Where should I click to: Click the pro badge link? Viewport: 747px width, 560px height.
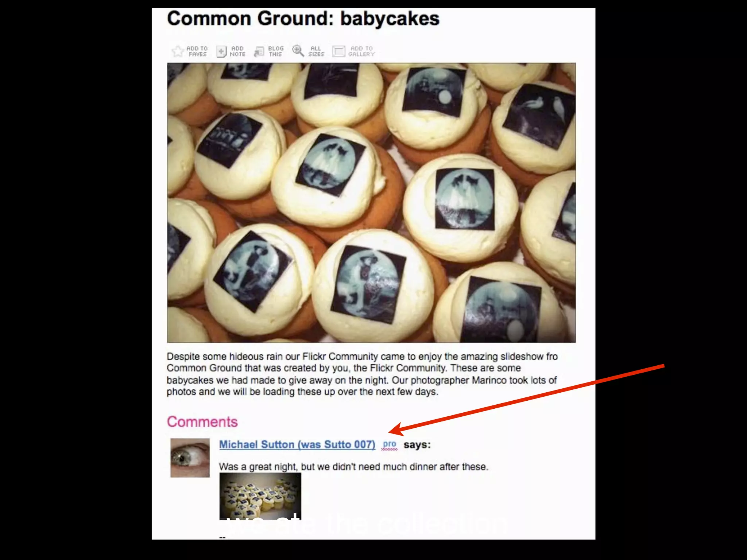click(390, 445)
